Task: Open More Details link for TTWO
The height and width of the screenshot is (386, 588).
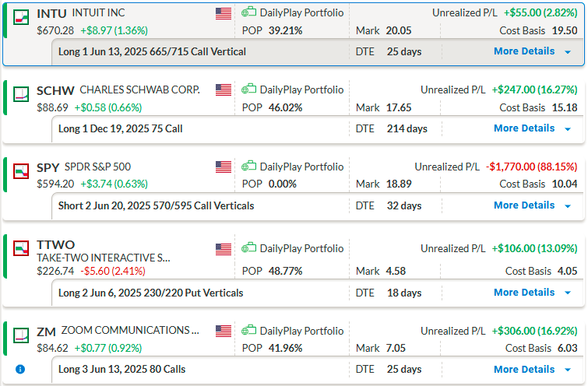Action: tap(524, 292)
